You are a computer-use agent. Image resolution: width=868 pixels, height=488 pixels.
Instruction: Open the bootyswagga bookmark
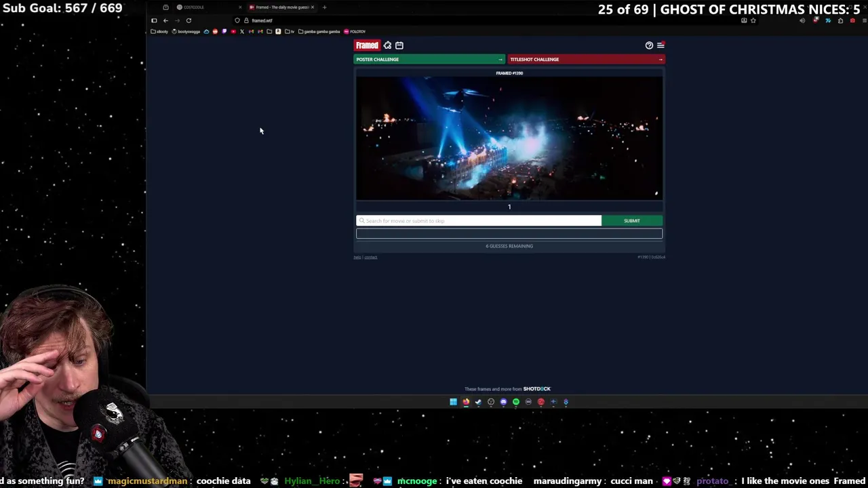point(186,32)
